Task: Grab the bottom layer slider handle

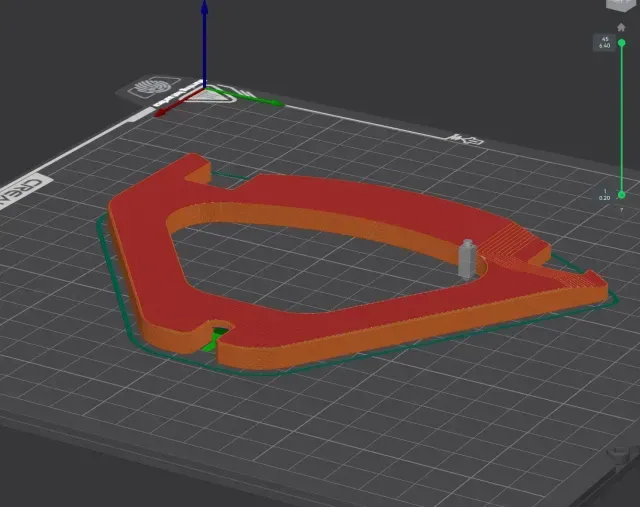Action: point(621,195)
